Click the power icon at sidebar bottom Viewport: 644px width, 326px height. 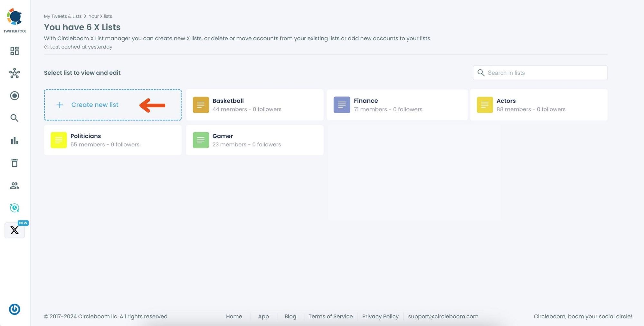click(15, 309)
